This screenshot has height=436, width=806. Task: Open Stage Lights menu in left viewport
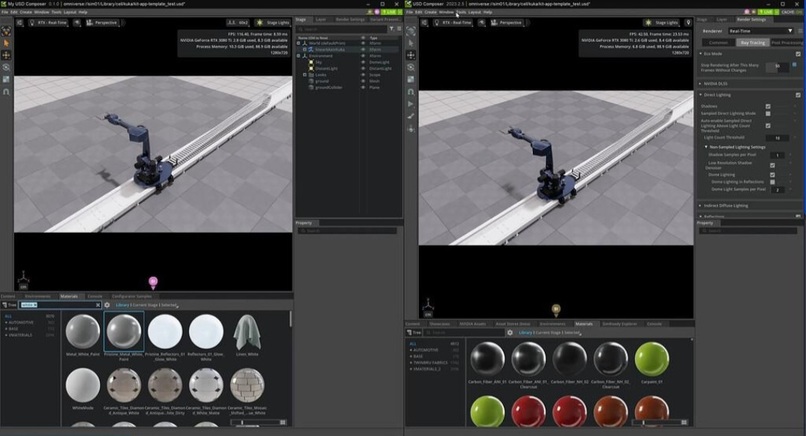point(273,23)
